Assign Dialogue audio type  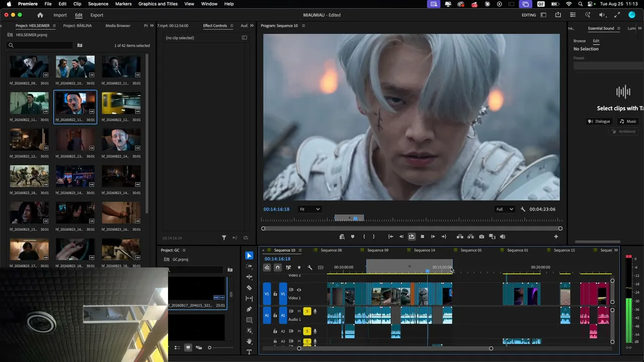[x=599, y=121]
